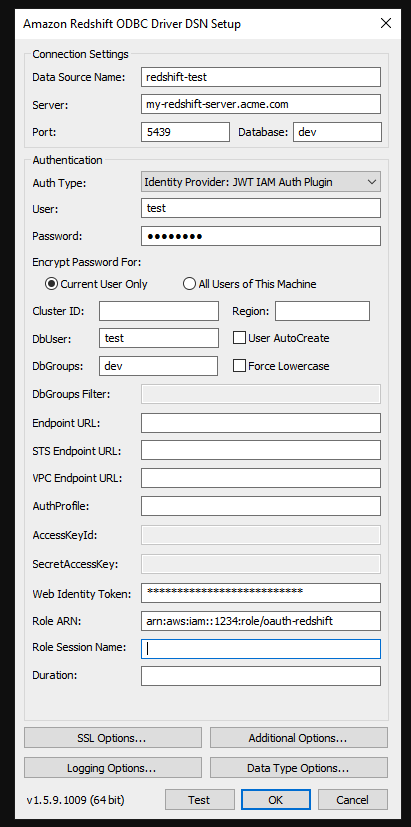Screen dimensions: 411x827
Task: Click the Database field containing dev
Action: [337, 132]
